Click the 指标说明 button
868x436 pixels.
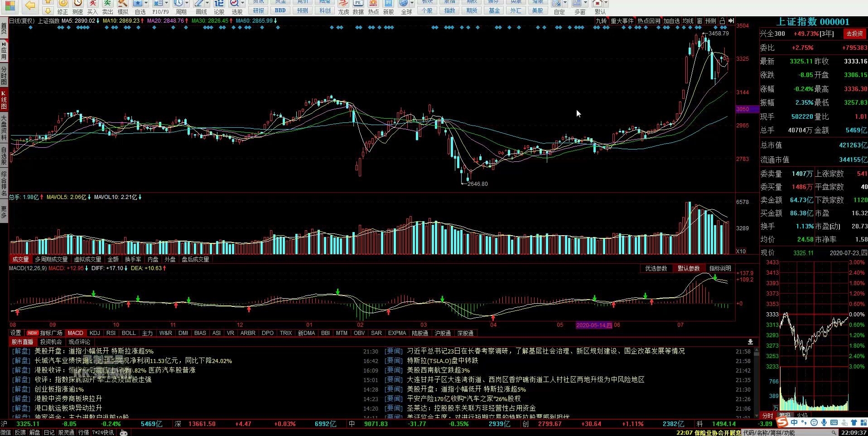point(720,268)
